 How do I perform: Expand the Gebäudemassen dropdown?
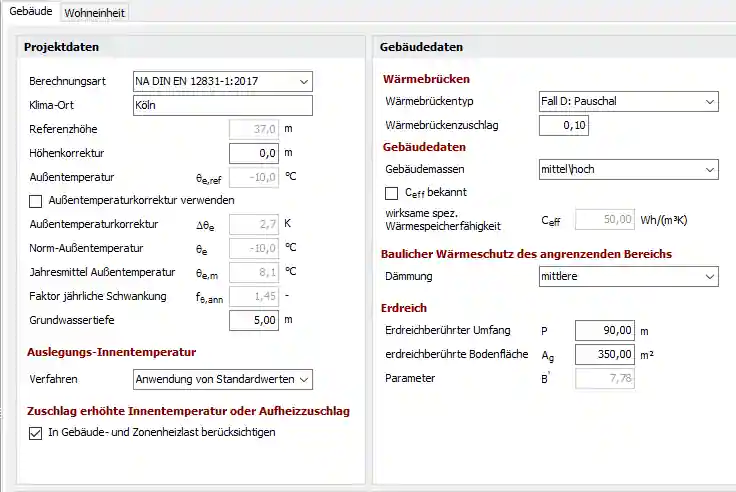tap(627, 169)
